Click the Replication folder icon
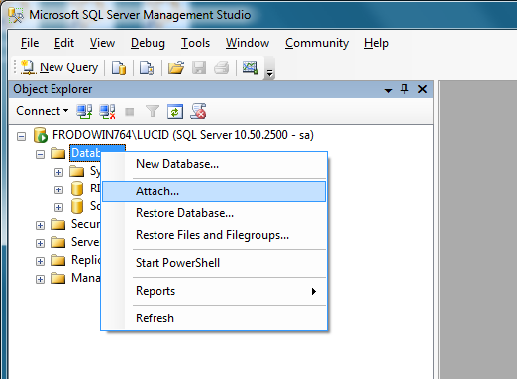The height and width of the screenshot is (379, 517). click(x=58, y=260)
